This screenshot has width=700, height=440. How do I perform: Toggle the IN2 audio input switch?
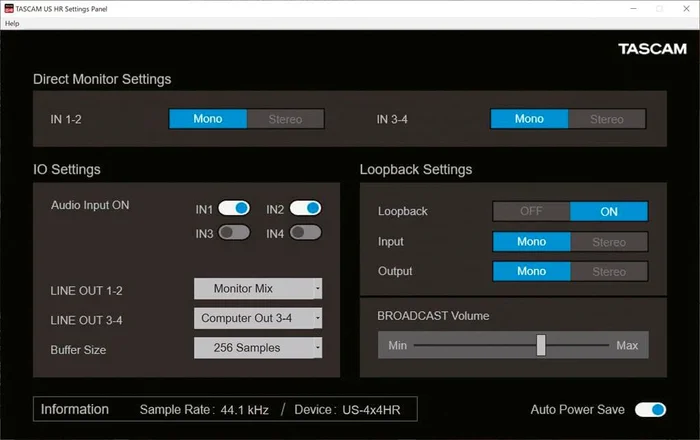click(305, 208)
